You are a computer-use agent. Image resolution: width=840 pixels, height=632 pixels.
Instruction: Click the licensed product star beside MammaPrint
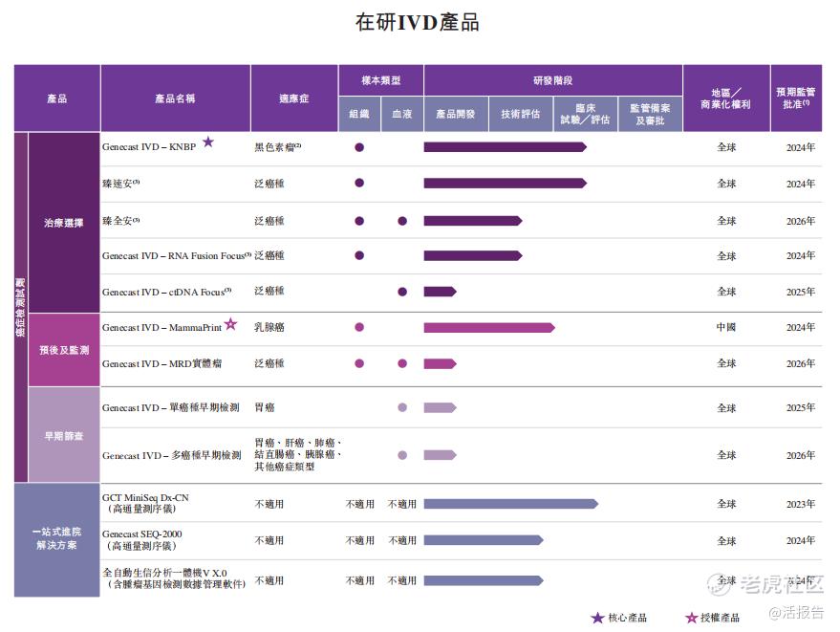click(230, 324)
